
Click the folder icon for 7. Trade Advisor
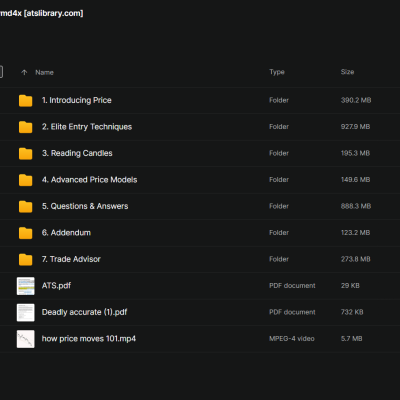[x=25, y=259]
